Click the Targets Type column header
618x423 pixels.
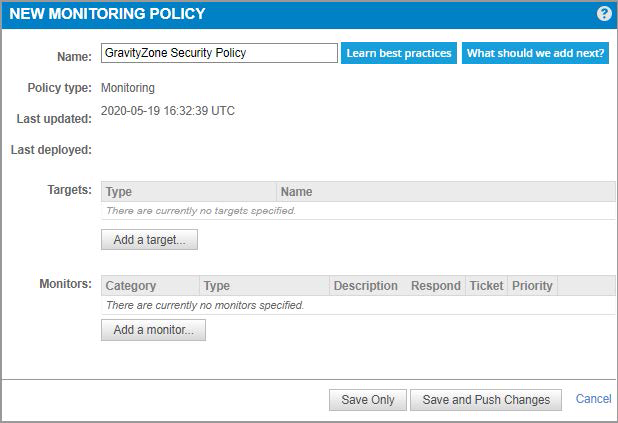189,192
